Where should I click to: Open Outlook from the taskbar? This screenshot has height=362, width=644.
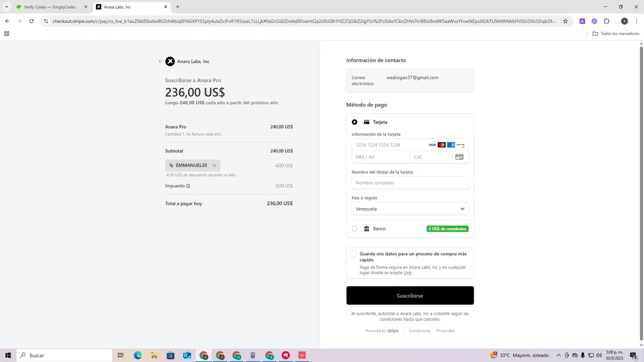click(187, 355)
